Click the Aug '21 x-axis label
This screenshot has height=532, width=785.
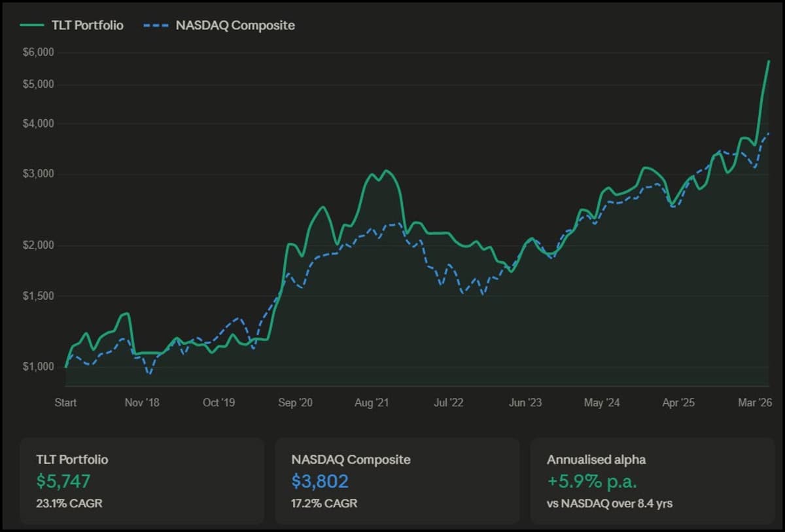pos(372,402)
